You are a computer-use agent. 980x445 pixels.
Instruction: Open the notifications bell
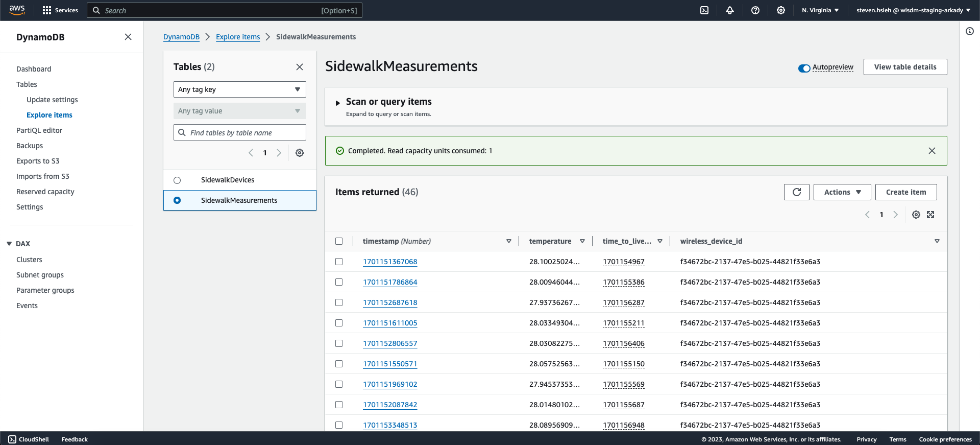click(x=730, y=10)
